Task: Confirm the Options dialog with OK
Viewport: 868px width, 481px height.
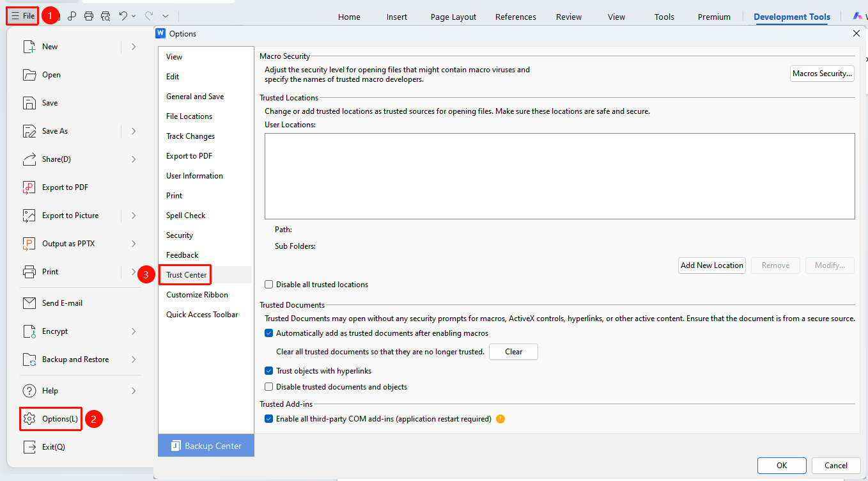Action: tap(782, 466)
